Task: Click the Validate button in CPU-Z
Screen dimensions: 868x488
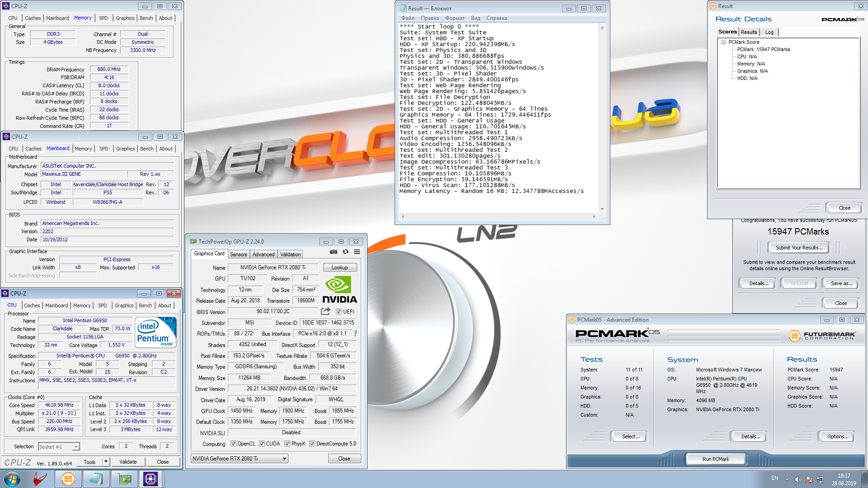Action: click(x=128, y=462)
